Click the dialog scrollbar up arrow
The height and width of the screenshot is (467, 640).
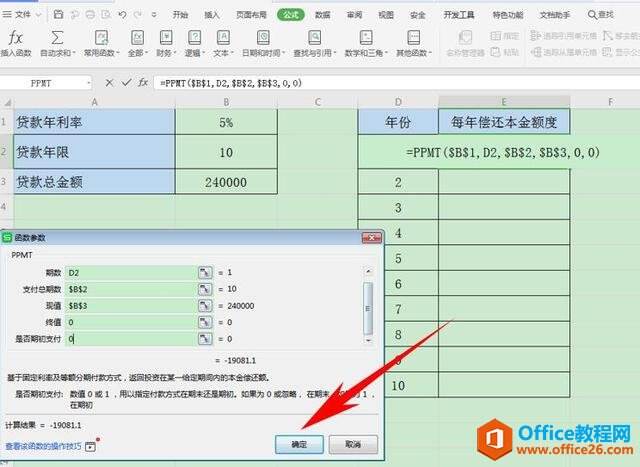coord(368,271)
